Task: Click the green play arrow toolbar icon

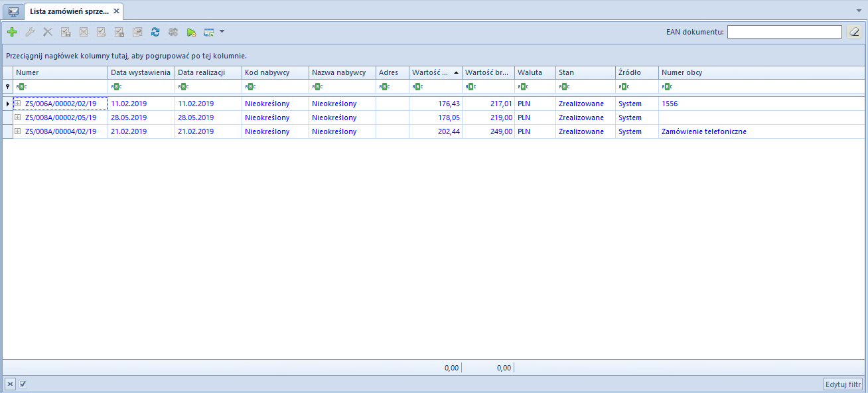Action: tap(191, 32)
